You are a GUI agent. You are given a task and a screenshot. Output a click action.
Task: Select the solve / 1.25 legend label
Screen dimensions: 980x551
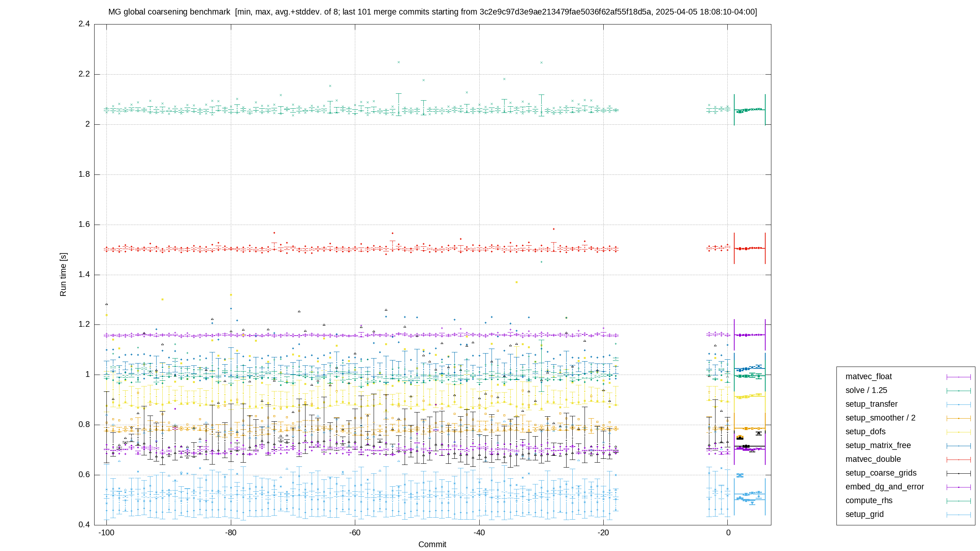(x=866, y=390)
